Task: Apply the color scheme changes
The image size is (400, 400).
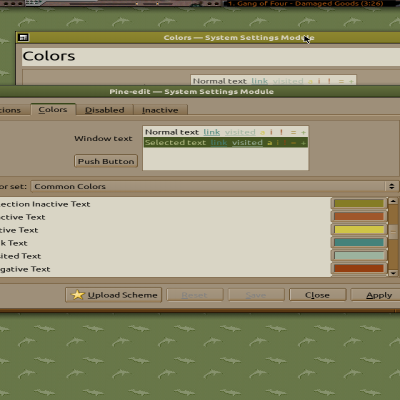Action: pyautogui.click(x=375, y=295)
